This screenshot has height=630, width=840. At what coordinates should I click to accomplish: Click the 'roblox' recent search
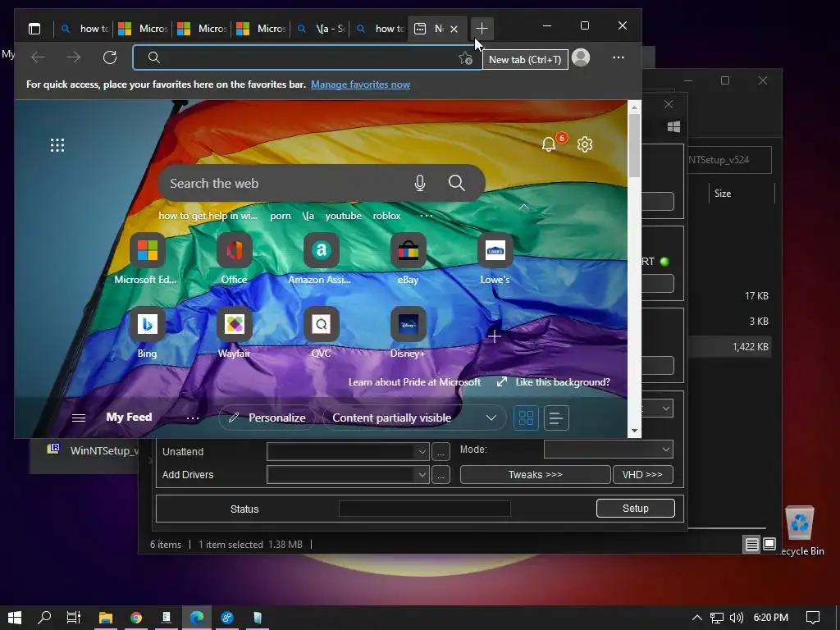pos(387,216)
